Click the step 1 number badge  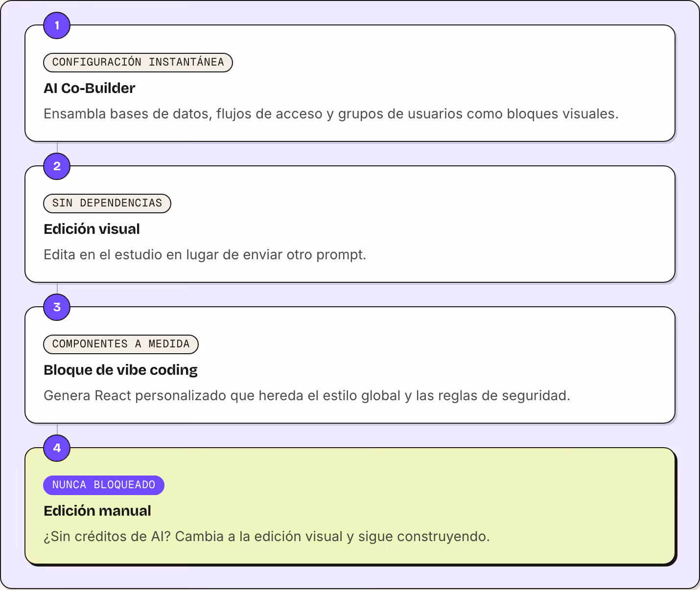click(x=57, y=25)
